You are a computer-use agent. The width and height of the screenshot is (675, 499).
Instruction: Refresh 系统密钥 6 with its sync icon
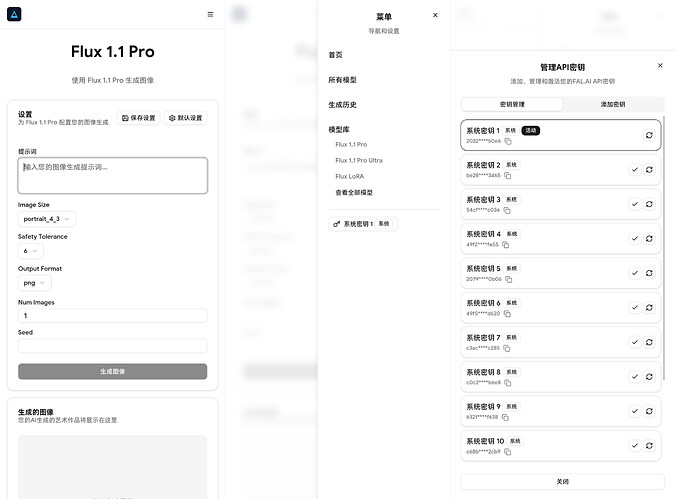649,307
